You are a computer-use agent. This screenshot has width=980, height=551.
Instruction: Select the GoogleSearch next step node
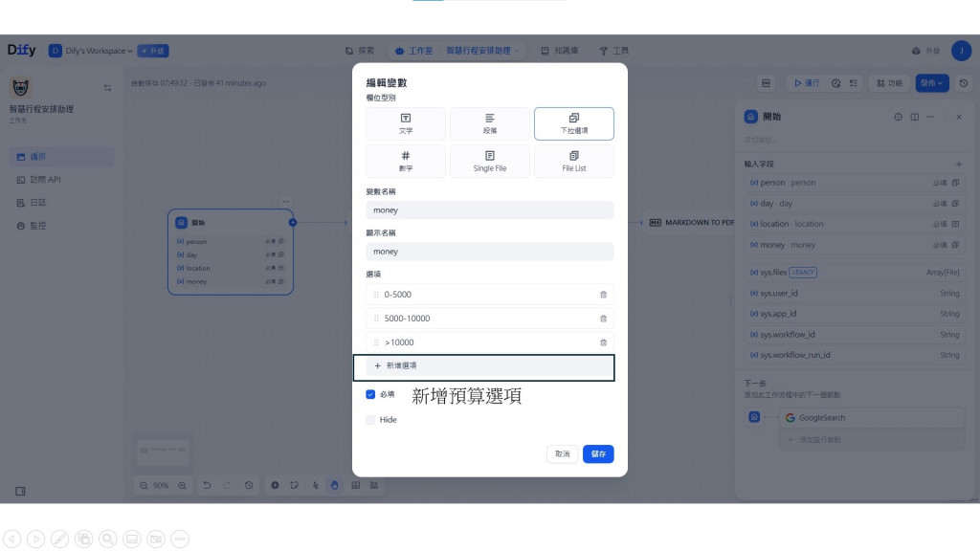[x=872, y=418]
